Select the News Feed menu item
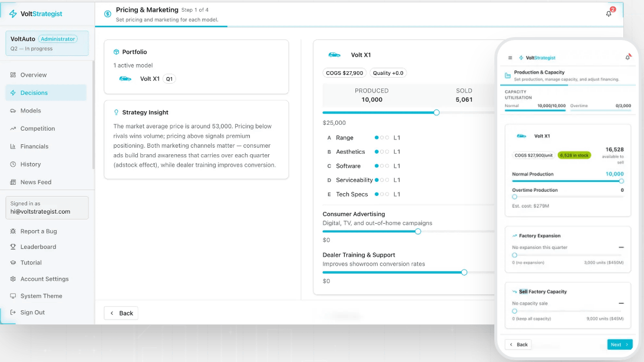This screenshot has width=644, height=362. [x=36, y=182]
